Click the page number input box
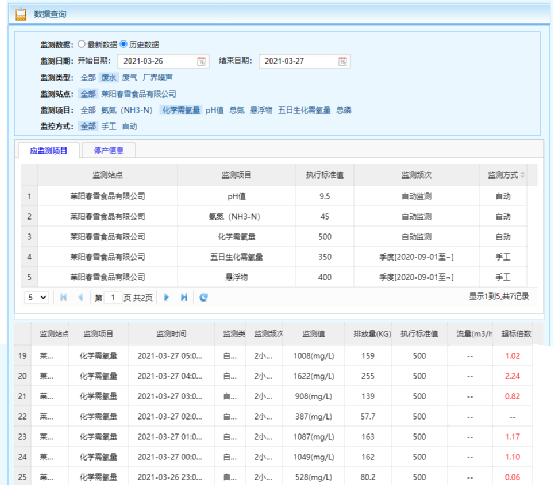Screen dimensions: 553x485 113,297
